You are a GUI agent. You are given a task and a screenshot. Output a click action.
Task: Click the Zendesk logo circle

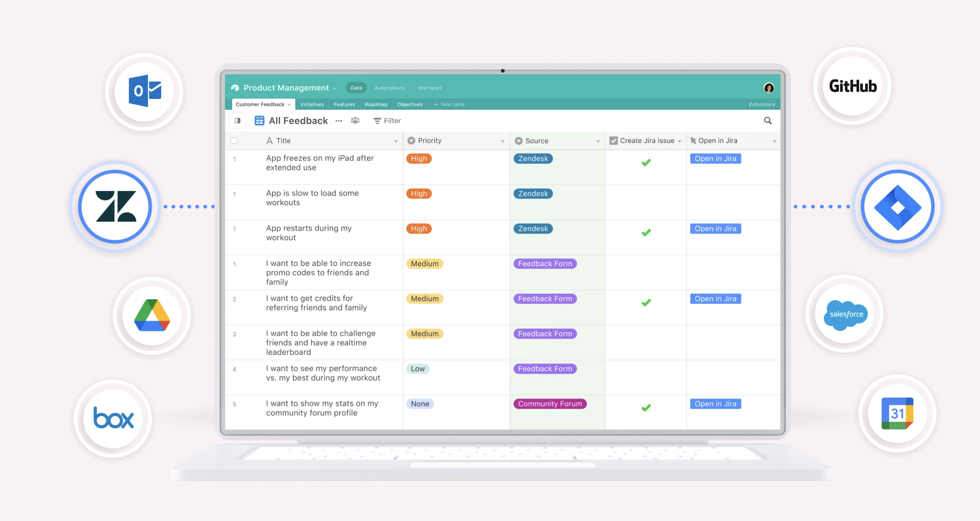coord(115,206)
